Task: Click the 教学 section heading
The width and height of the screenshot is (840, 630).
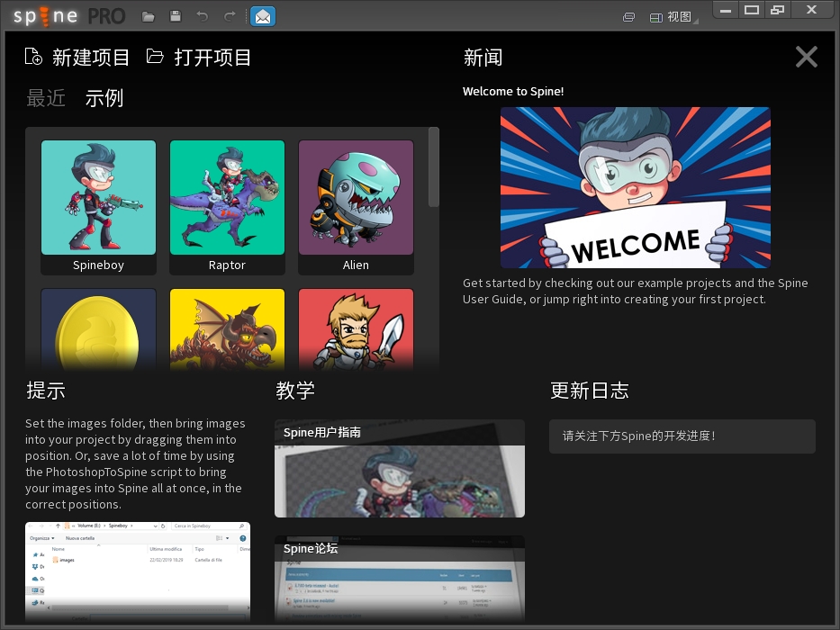Action: tap(295, 391)
